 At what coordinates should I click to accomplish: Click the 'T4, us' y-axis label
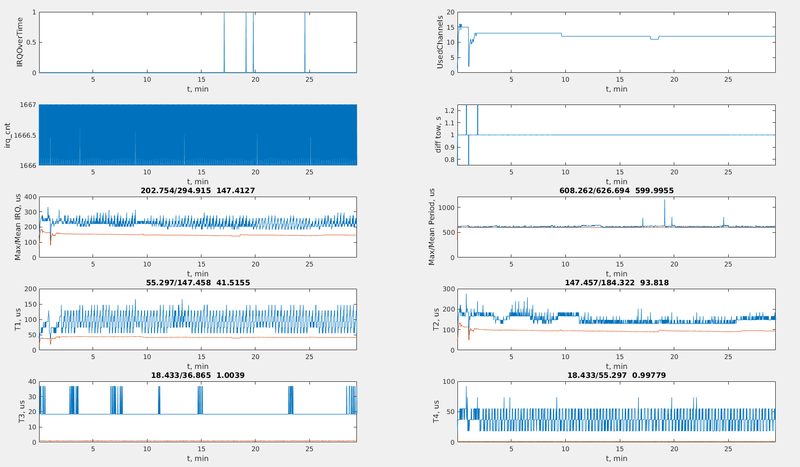coord(436,412)
